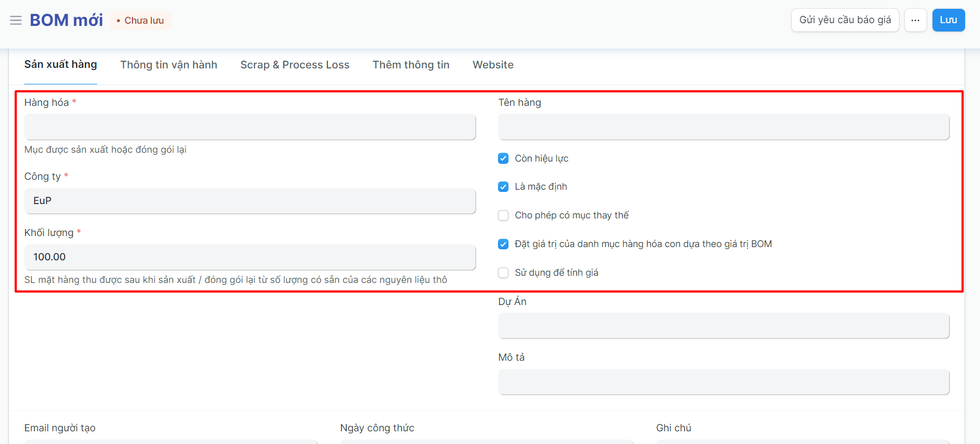Image resolution: width=980 pixels, height=444 pixels.
Task: Enable Cho phép có mục thay thế
Action: [503, 216]
